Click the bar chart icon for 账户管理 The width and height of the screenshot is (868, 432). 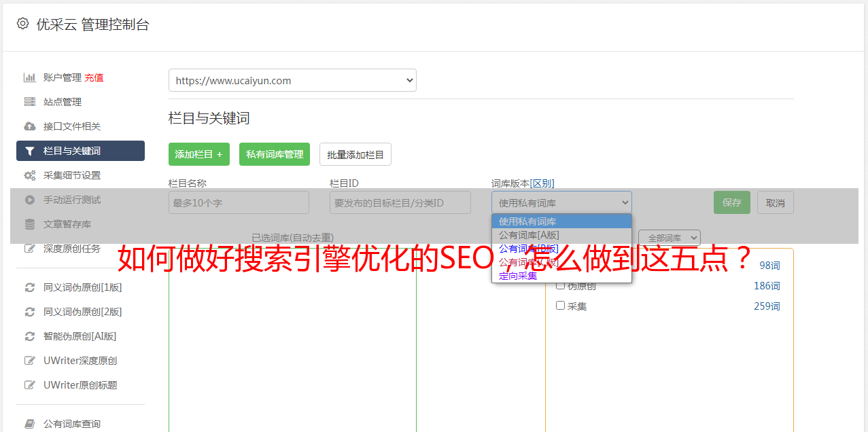click(x=30, y=77)
